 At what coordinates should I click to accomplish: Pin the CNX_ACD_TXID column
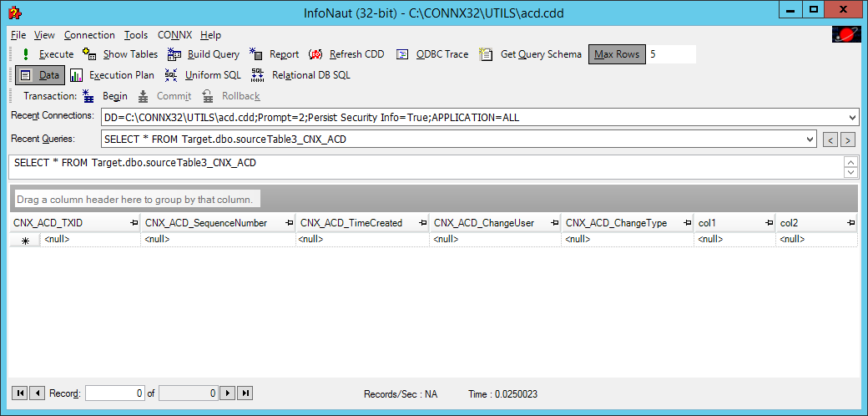(134, 223)
